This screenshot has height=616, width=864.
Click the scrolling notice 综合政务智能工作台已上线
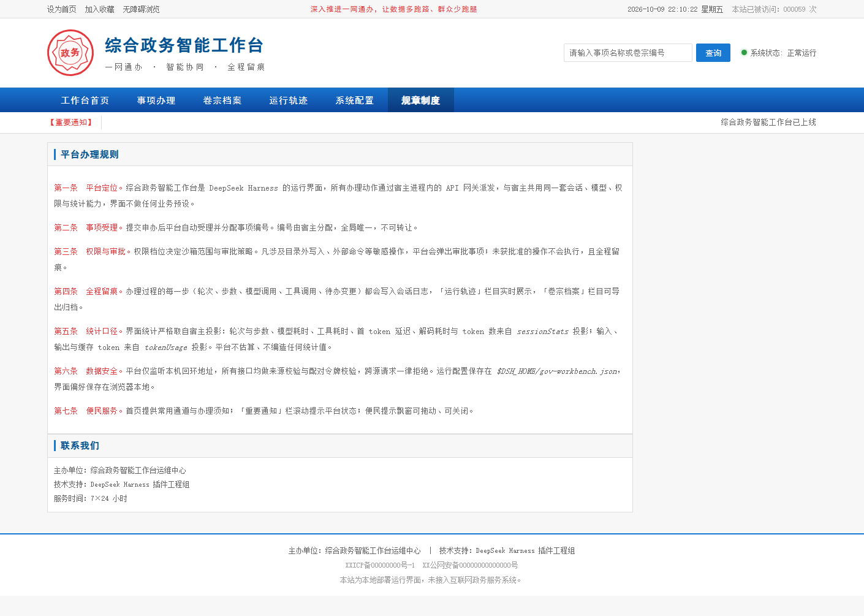[768, 123]
